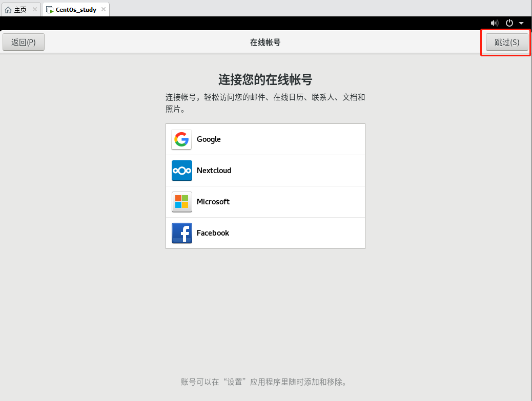Close the 主页 tab

pyautogui.click(x=34, y=9)
